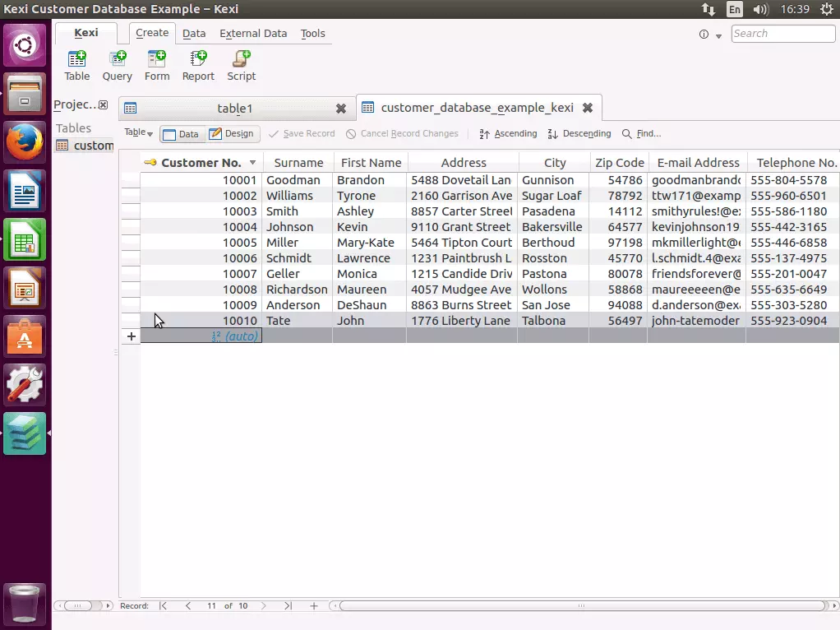
Task: Focus the Search field
Action: pyautogui.click(x=782, y=33)
